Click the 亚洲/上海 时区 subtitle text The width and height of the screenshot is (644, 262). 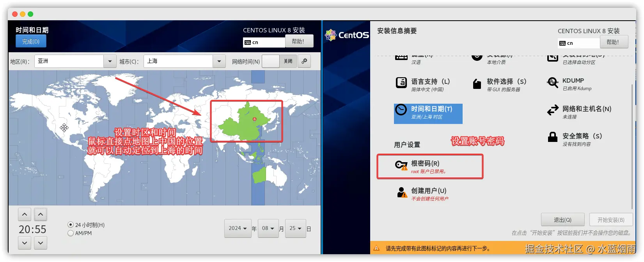click(x=427, y=117)
